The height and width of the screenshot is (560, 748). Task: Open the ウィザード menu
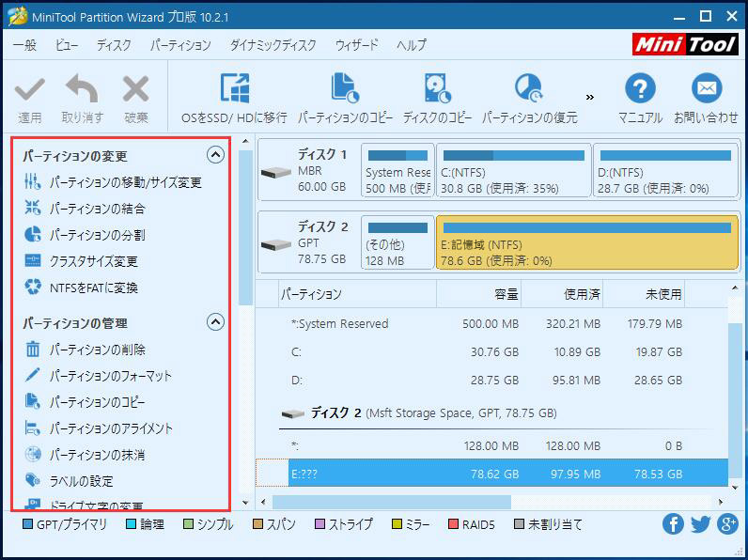[x=357, y=45]
